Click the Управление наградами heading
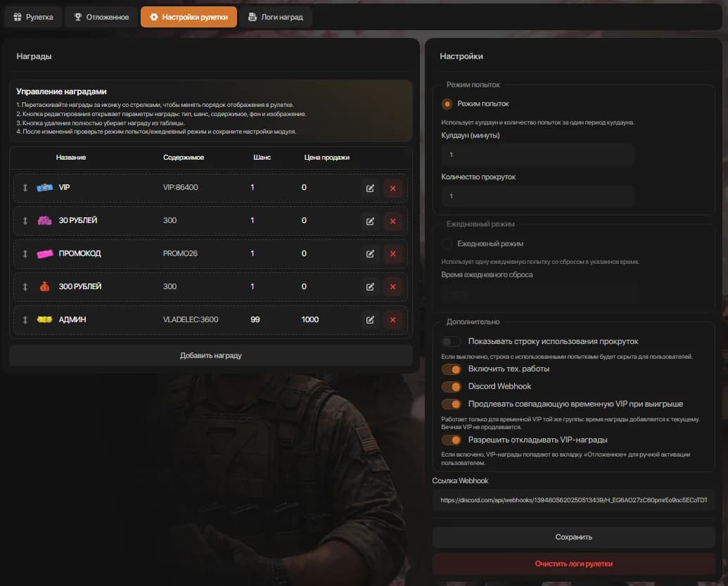This screenshot has width=728, height=586. point(61,91)
